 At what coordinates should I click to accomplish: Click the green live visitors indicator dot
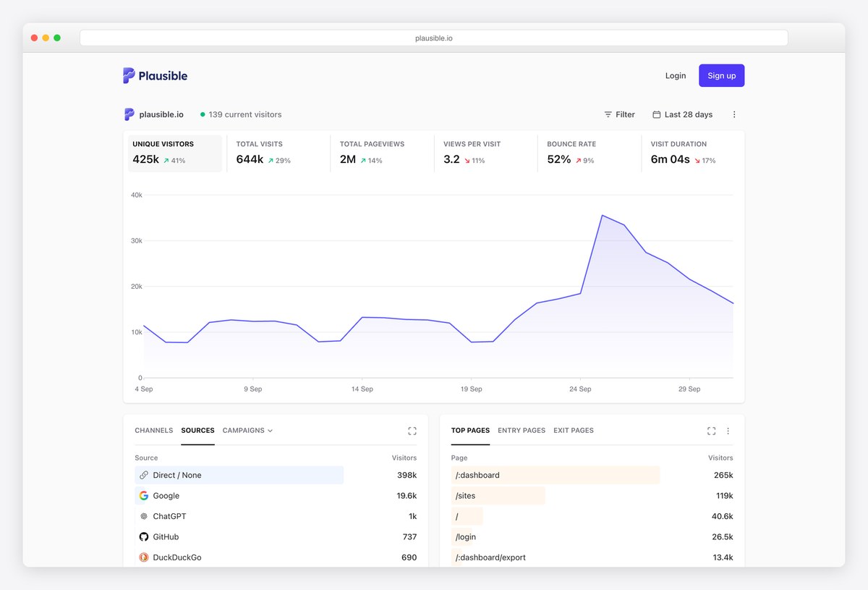(x=203, y=114)
